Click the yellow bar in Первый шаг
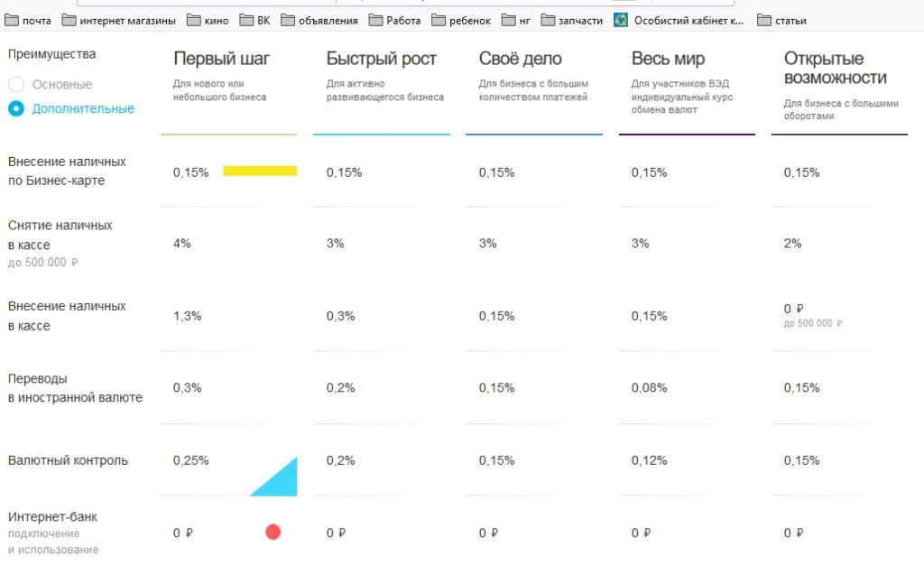Viewport: 924px width, 575px height. [x=260, y=171]
